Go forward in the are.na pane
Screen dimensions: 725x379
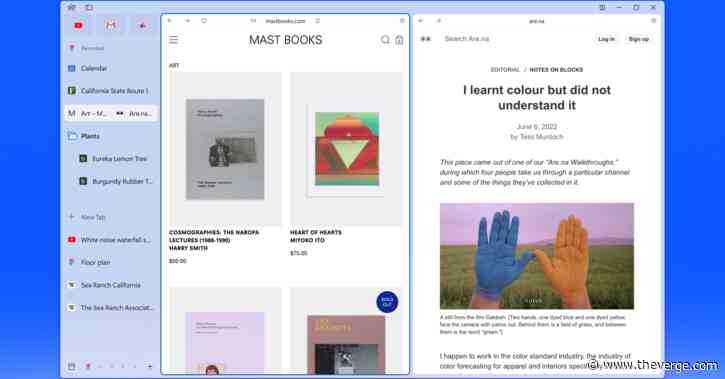pyautogui.click(x=438, y=21)
